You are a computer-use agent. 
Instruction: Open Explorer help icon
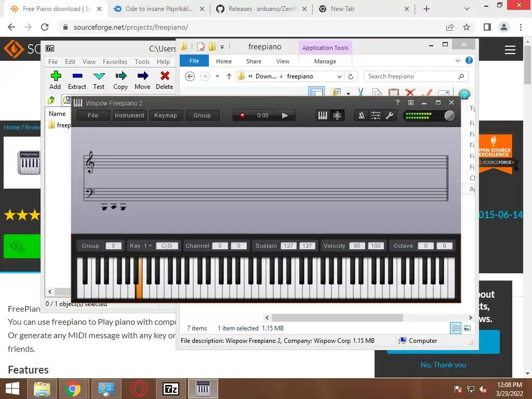[x=469, y=60]
